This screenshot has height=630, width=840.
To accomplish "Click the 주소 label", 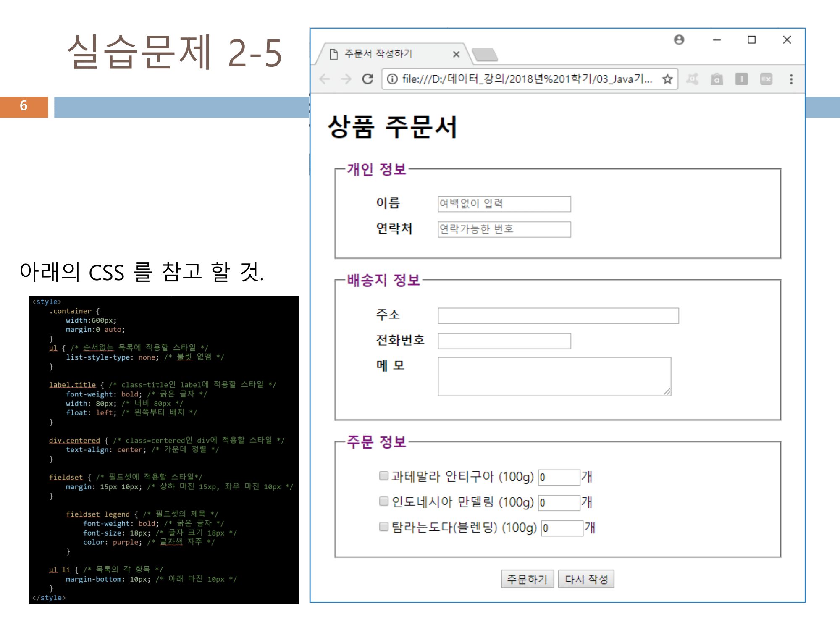I will [388, 315].
